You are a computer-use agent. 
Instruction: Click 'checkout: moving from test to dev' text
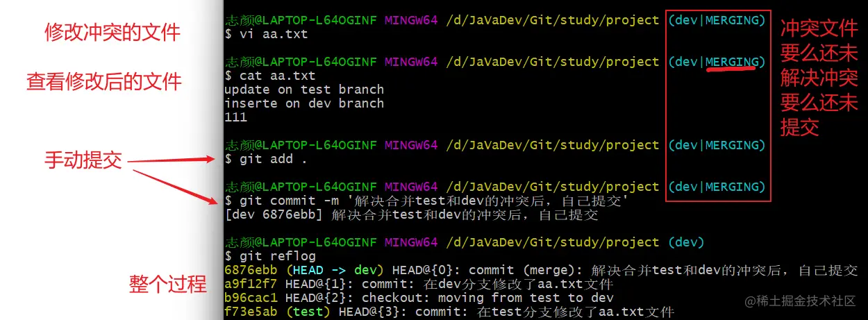pyautogui.click(x=487, y=298)
